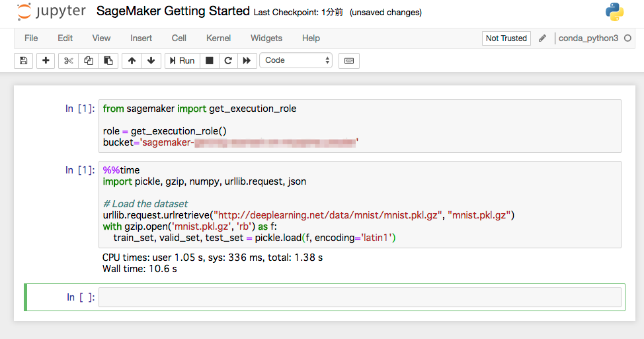This screenshot has width=644, height=339.
Task: Click the Jupyter logo
Action: click(52, 12)
